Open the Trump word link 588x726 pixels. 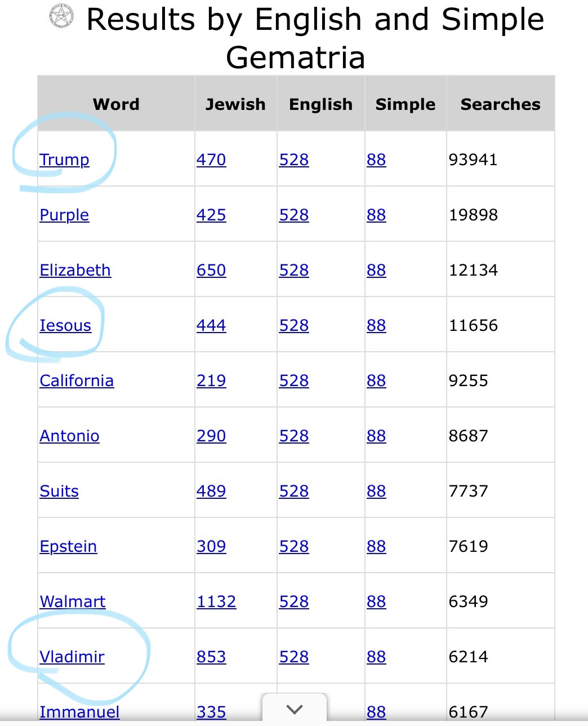point(64,160)
